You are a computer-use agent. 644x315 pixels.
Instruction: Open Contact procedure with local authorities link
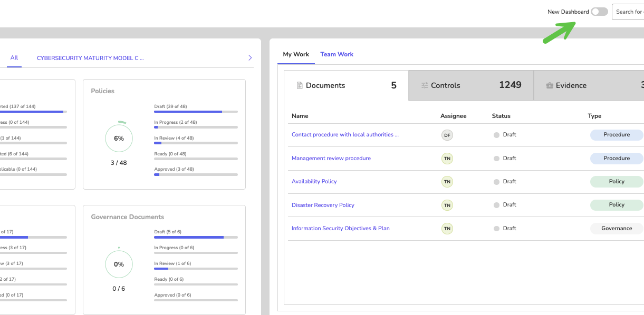[x=345, y=134]
